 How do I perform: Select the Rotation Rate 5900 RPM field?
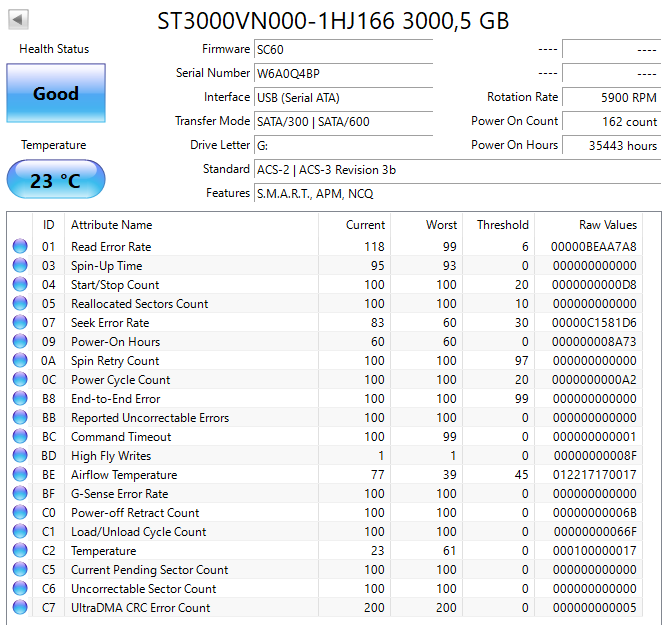click(611, 97)
